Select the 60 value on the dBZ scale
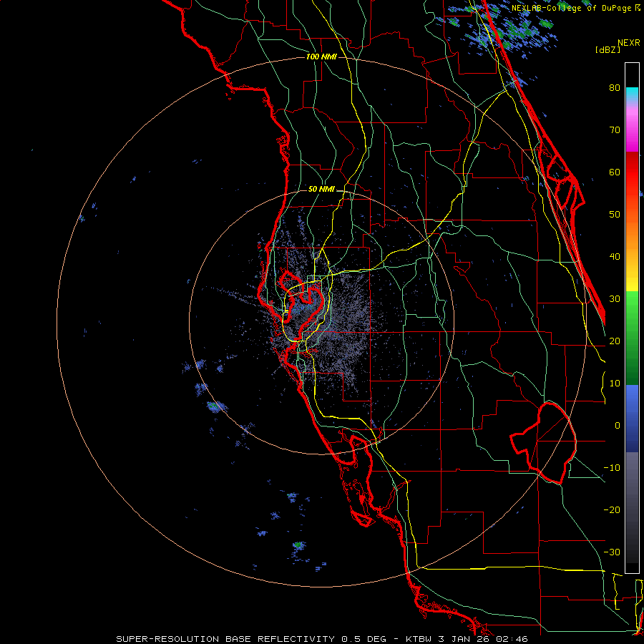Screen dimensions: 644x644 615,172
